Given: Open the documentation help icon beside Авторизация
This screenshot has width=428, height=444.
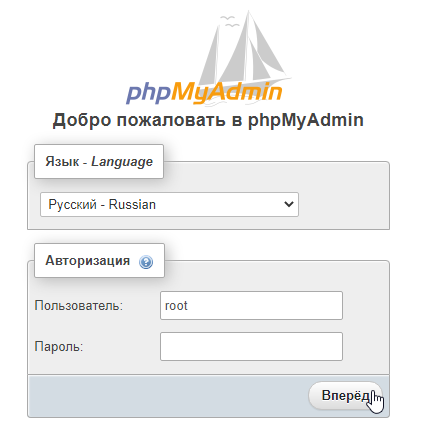Looking at the screenshot, I should pos(146,262).
